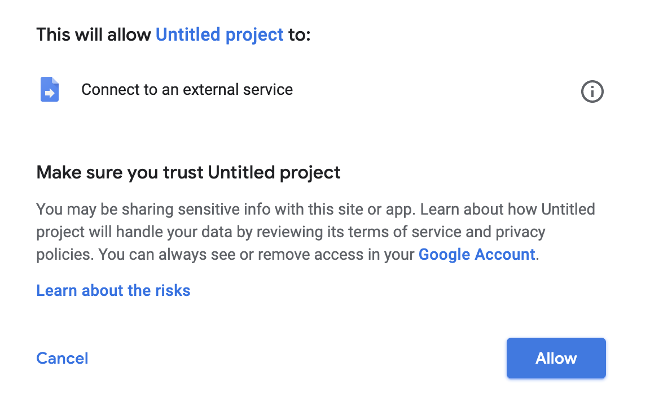The height and width of the screenshot is (410, 650).
Task: Open Learn about the risks
Action: [x=113, y=291]
